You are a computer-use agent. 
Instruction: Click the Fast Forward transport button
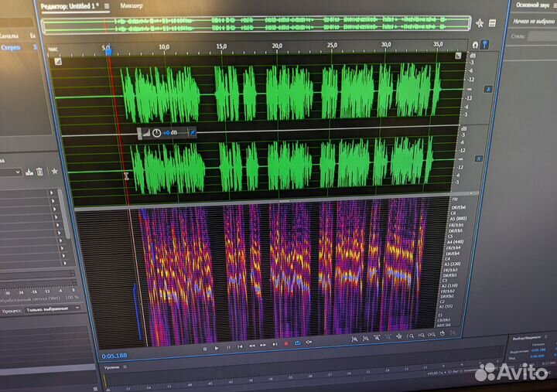coord(263,345)
